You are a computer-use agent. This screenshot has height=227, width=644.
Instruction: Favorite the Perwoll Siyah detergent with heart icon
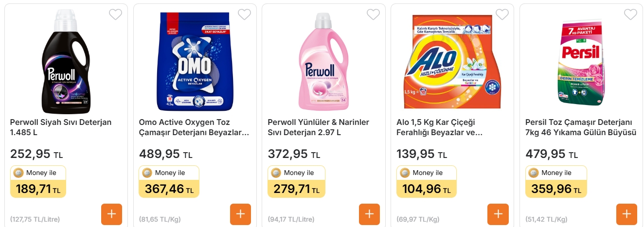pos(115,15)
